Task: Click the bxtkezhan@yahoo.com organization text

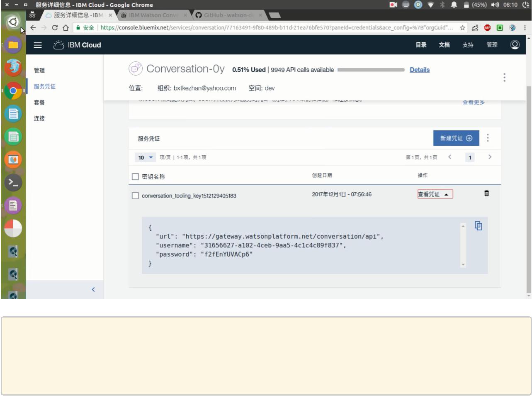Action: 205,88
